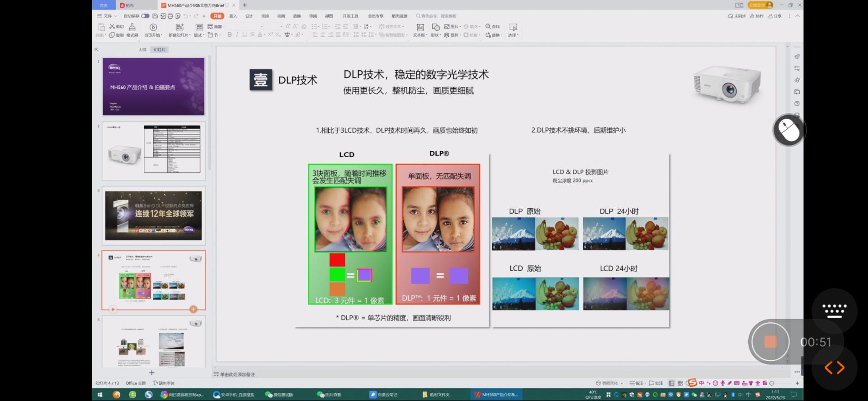Switch to the 视图 ribbon tab

pos(329,16)
